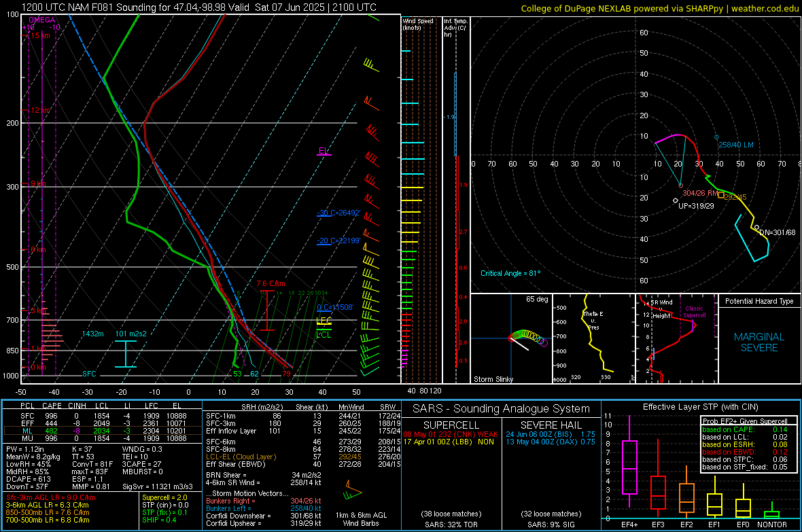Click the Inf. Temp. Adv. panel header
Image resolution: width=802 pixels, height=532 pixels.
(455, 28)
